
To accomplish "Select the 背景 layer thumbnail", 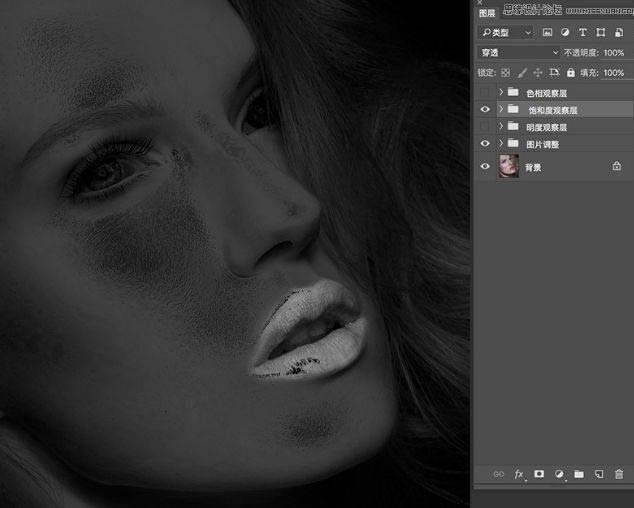I will [509, 167].
